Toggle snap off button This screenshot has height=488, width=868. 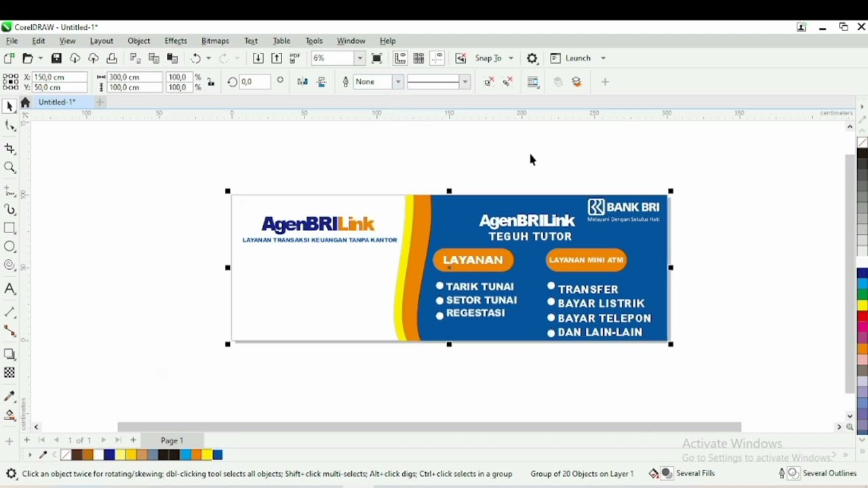click(461, 58)
